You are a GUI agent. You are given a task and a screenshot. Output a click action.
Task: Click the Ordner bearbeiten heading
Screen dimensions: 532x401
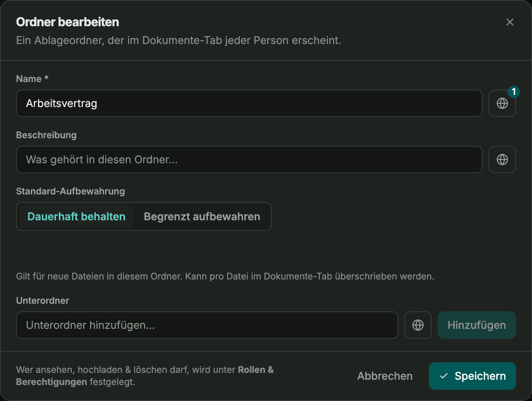tap(68, 22)
